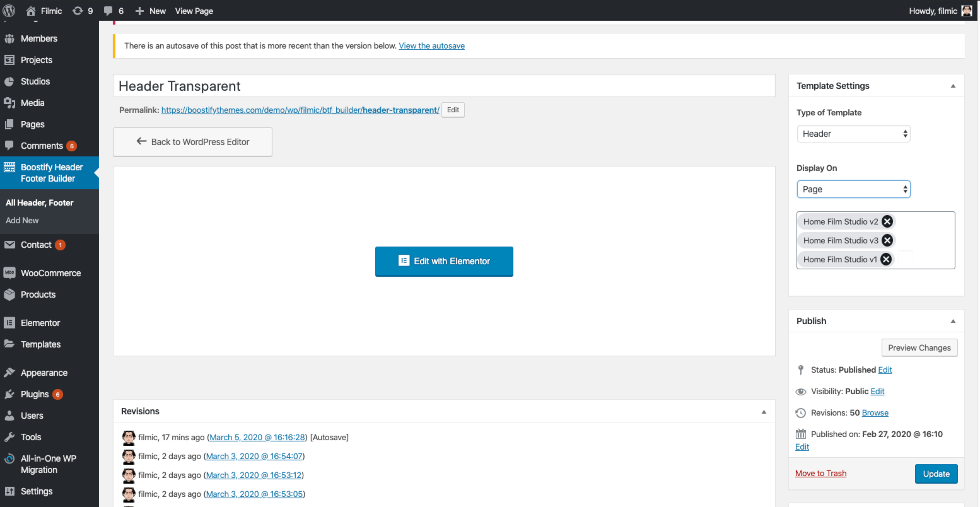Click the Products box icon

(x=9, y=294)
